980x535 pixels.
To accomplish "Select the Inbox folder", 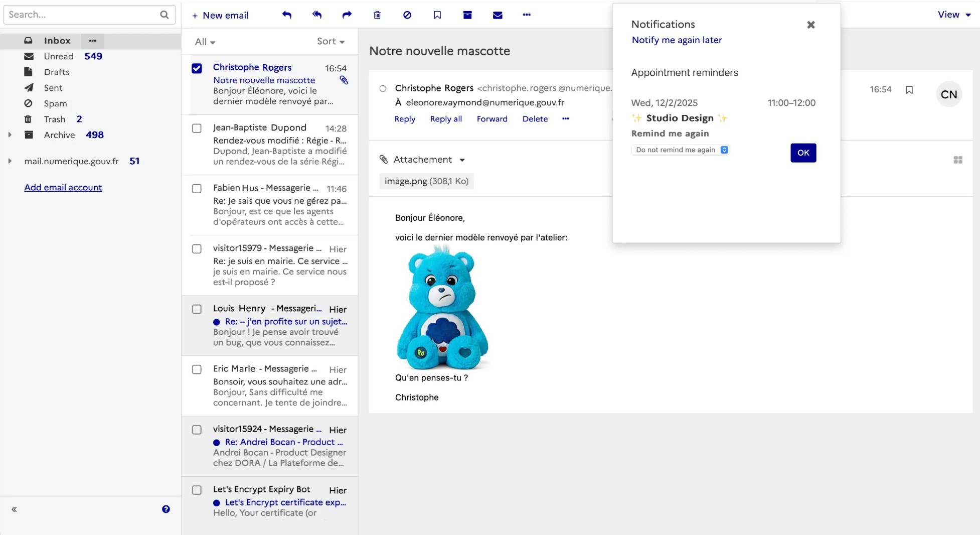I will [57, 41].
